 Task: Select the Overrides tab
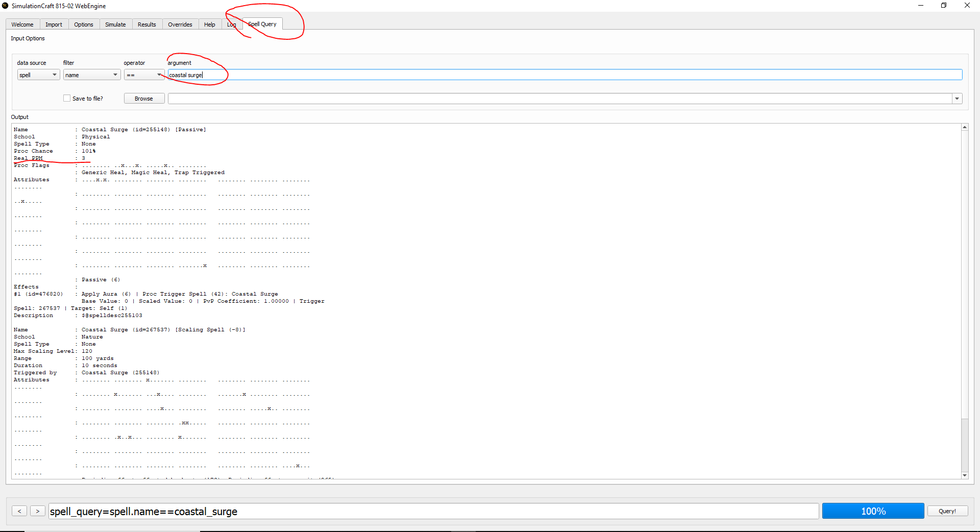tap(180, 25)
